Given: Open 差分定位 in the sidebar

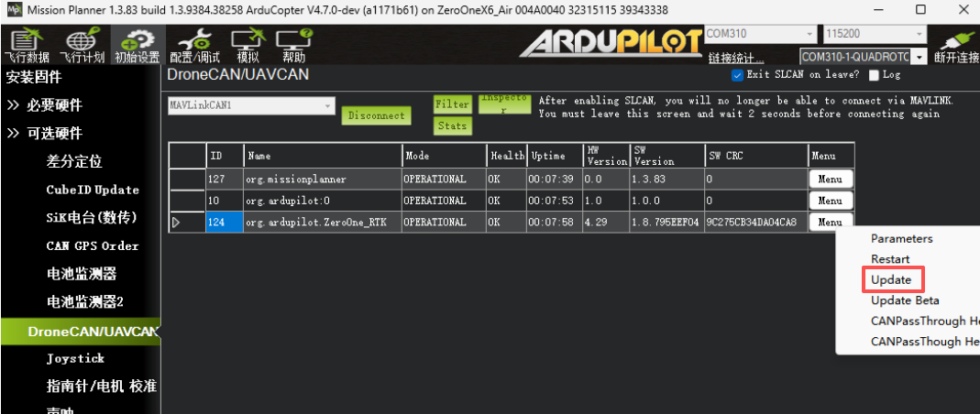Looking at the screenshot, I should (73, 162).
